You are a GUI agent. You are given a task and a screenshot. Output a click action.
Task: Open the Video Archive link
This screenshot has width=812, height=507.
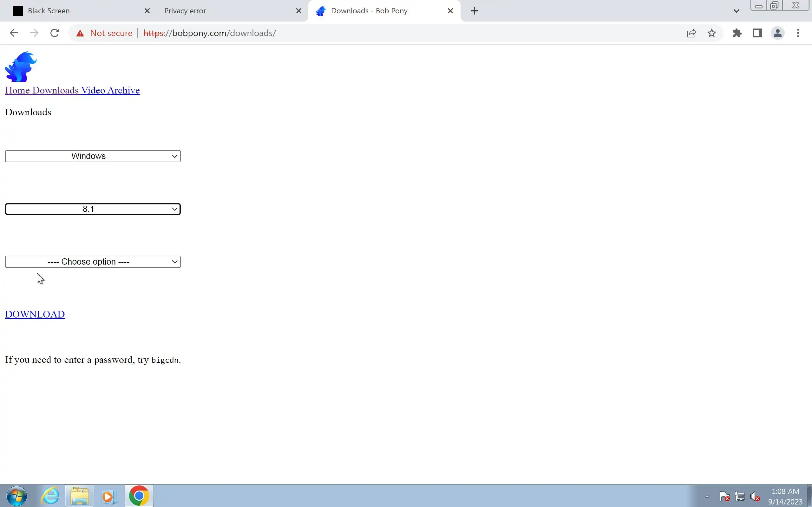(110, 91)
